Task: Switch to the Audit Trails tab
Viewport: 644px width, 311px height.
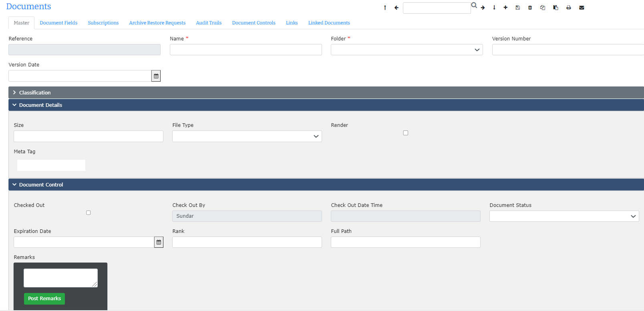Action: pos(209,23)
